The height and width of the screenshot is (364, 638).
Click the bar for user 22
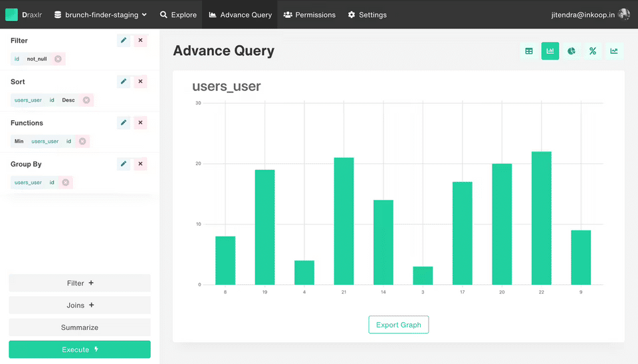(x=541, y=218)
